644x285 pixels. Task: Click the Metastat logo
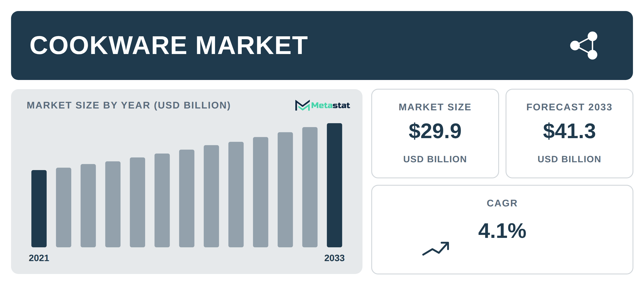click(x=322, y=105)
